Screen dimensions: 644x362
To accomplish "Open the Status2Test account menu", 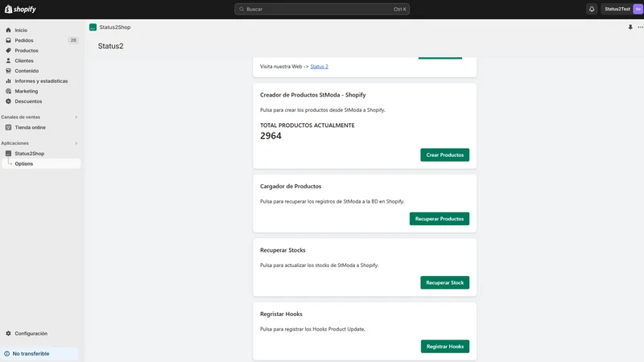I will [x=621, y=9].
